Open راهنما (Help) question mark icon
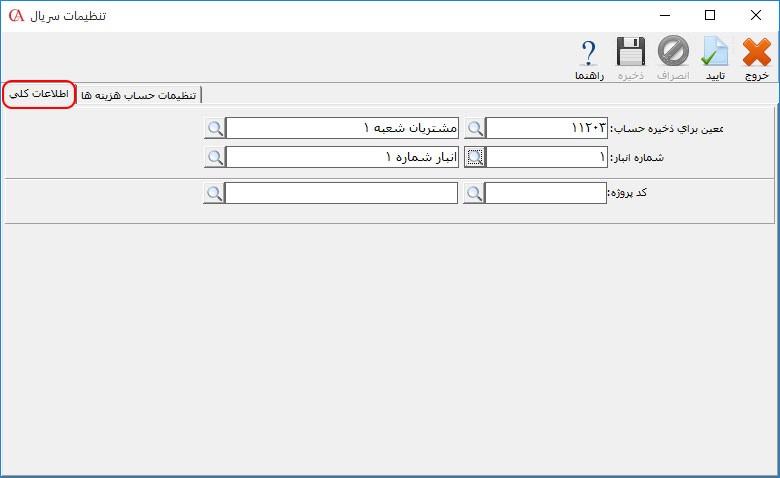 587,57
